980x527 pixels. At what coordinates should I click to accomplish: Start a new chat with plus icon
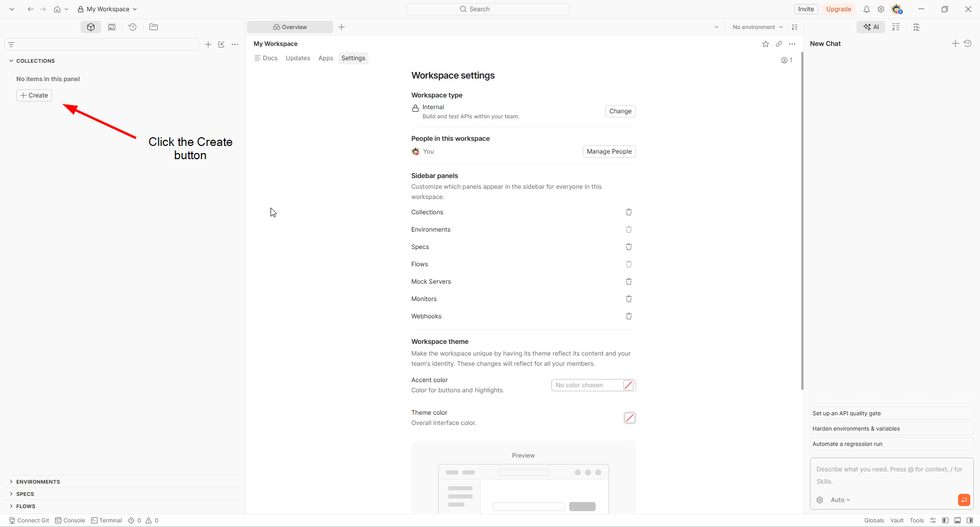[x=955, y=43]
